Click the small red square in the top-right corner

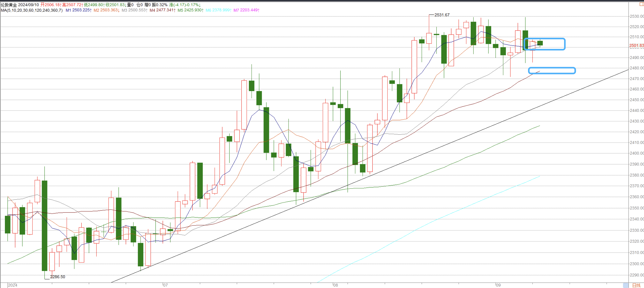pyautogui.click(x=641, y=4)
